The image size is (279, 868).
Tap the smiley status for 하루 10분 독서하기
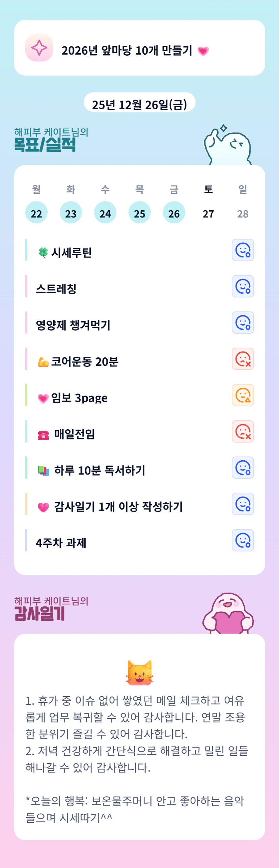point(243,468)
